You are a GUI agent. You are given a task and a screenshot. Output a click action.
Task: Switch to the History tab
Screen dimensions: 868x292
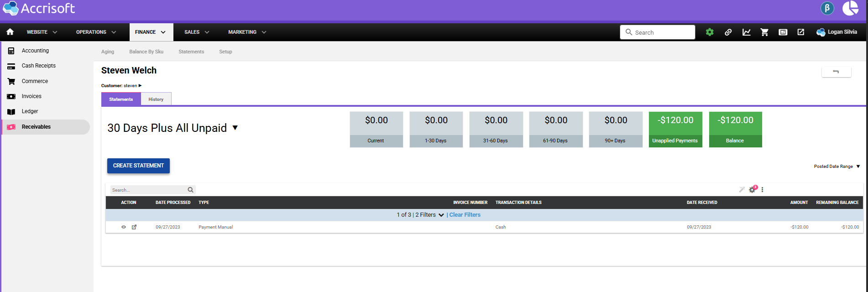point(156,99)
